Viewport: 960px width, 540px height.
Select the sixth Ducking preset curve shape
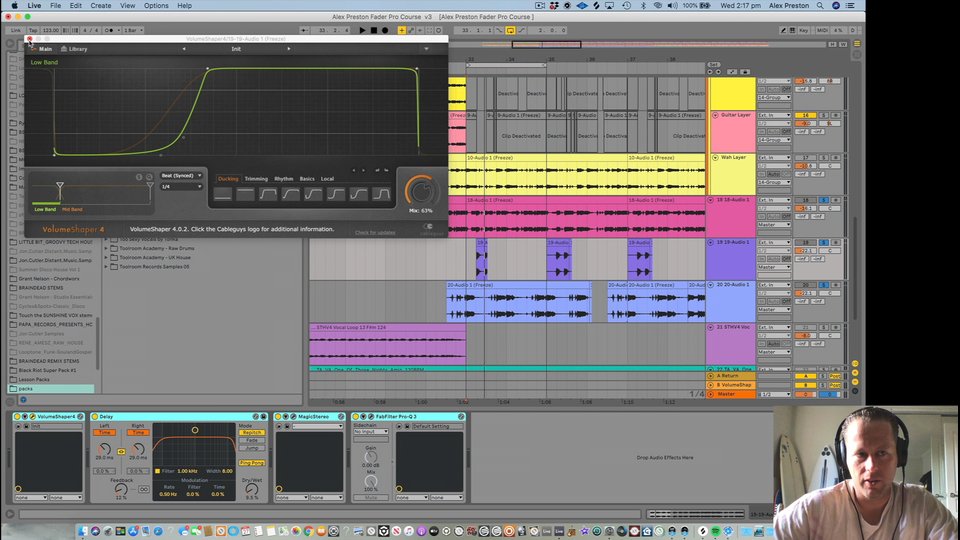(336, 195)
